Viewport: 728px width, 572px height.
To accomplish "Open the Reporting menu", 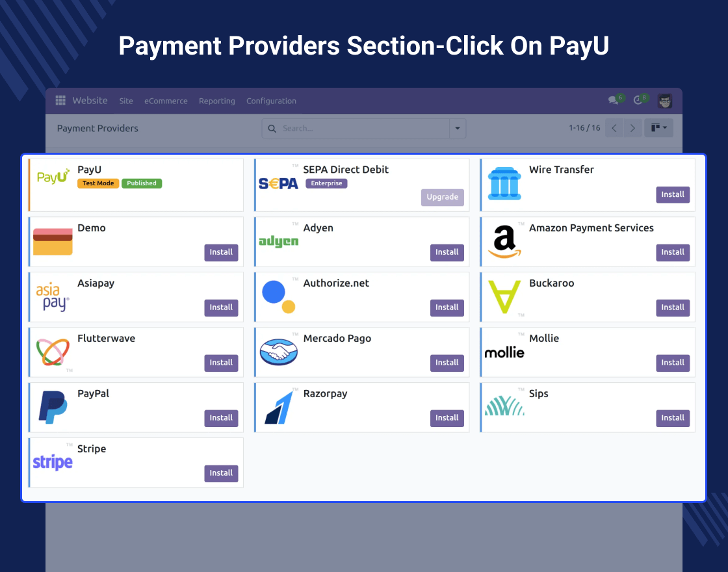I will pos(217,101).
